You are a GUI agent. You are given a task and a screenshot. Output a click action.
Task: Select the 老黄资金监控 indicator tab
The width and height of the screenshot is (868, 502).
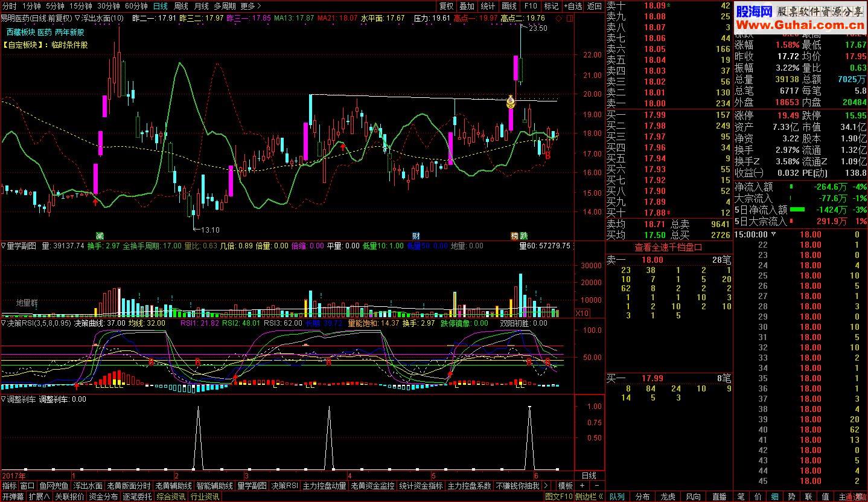pyautogui.click(x=372, y=486)
